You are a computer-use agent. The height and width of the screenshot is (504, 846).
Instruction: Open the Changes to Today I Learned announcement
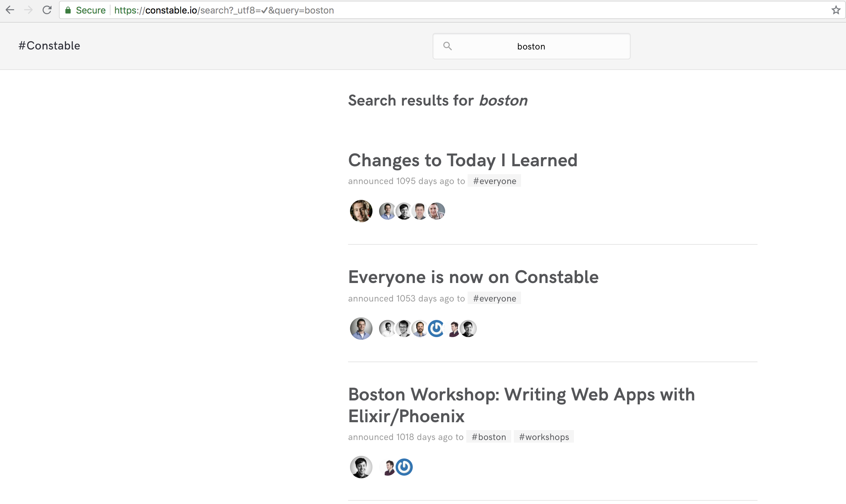point(463,160)
